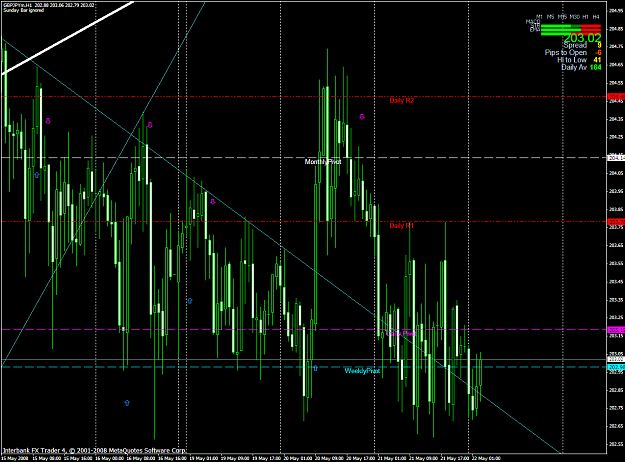Click the Sunday Bar Ignored note

pyautogui.click(x=24, y=10)
